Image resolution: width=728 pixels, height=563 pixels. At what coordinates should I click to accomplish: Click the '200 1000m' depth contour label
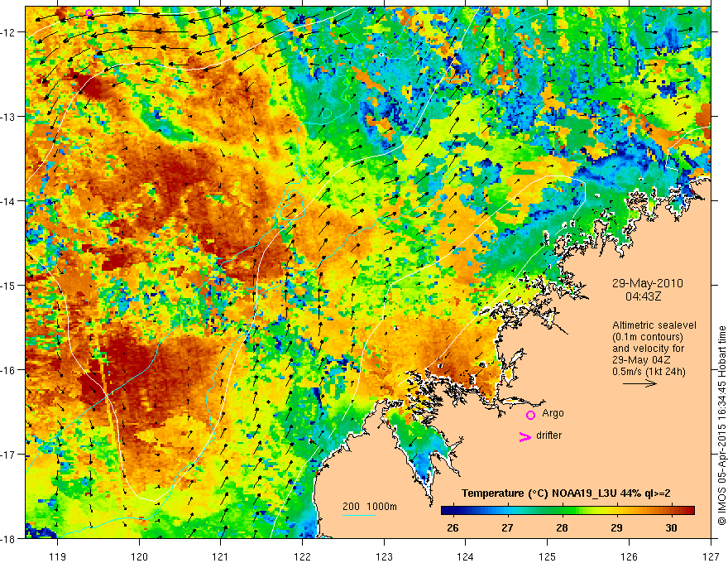tap(370, 507)
